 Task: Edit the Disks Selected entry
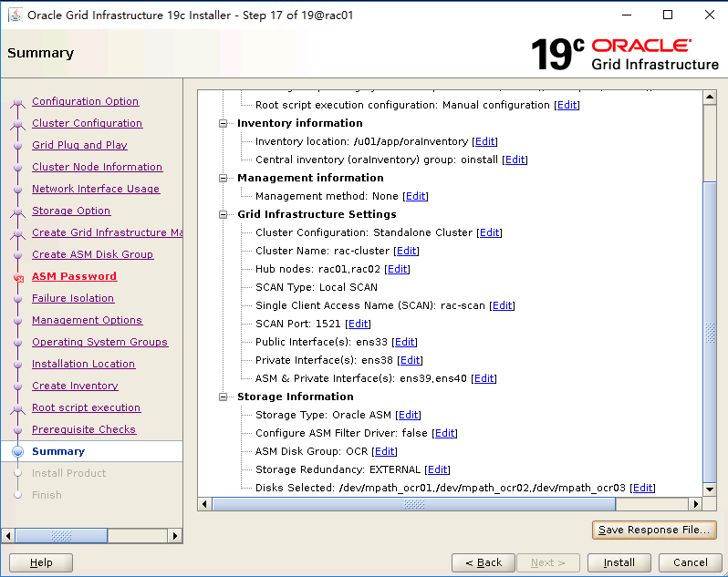(x=642, y=488)
